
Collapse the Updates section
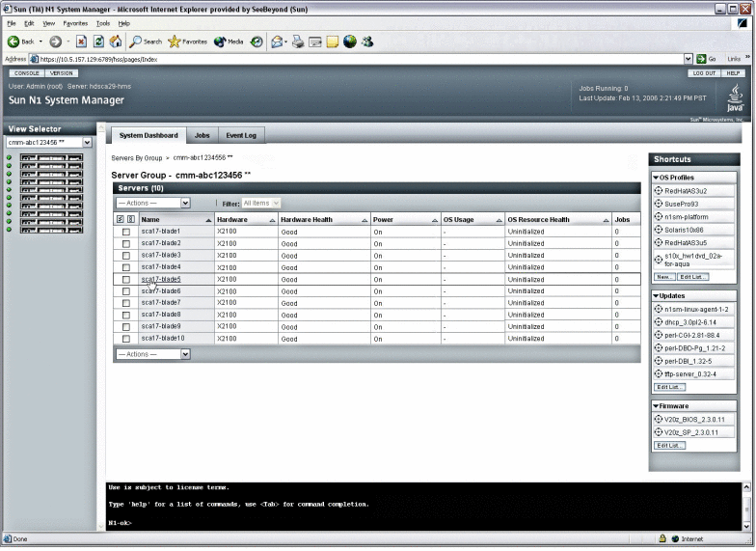656,295
